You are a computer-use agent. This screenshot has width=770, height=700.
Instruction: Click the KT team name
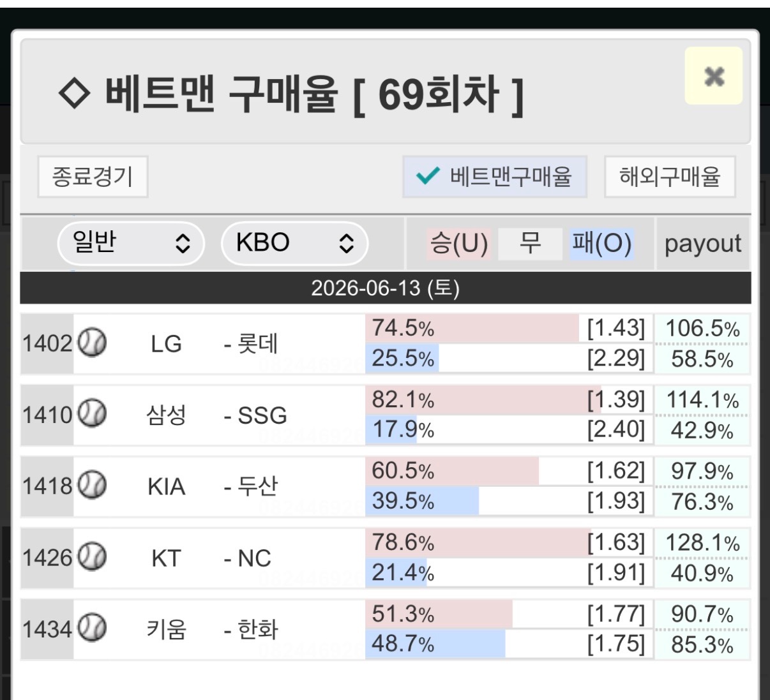166,558
